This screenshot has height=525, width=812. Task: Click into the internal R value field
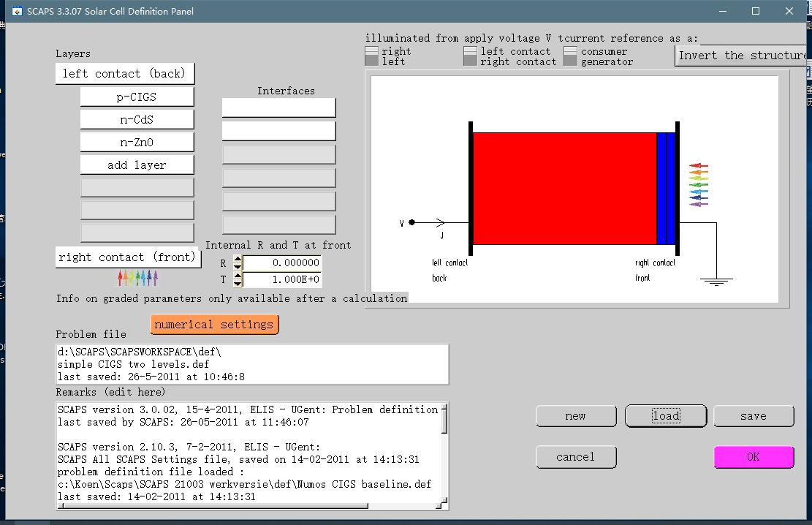[282, 262]
